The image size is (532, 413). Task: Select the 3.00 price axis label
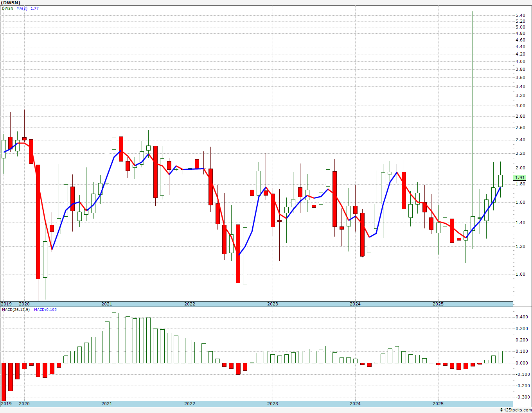point(520,106)
